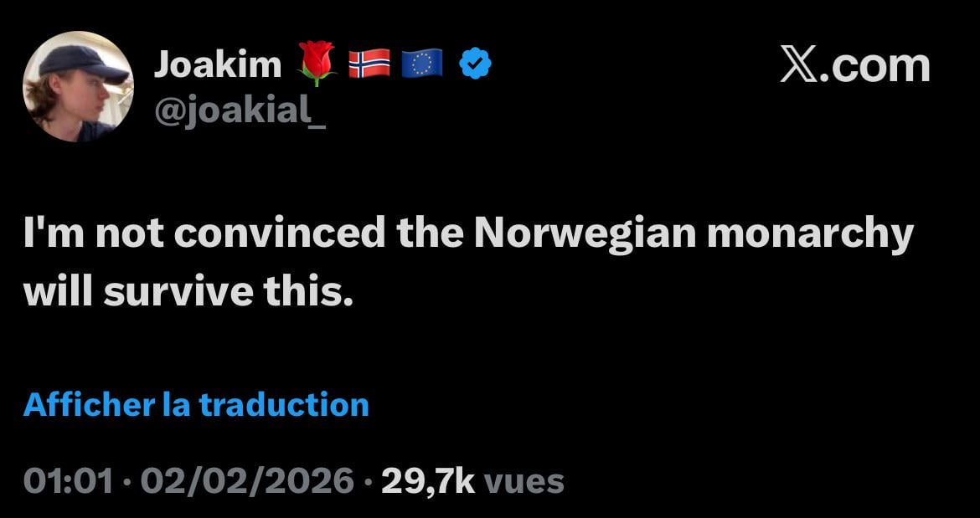Click the blue verified checkmark badge
980x518 pixels.
pyautogui.click(x=475, y=64)
